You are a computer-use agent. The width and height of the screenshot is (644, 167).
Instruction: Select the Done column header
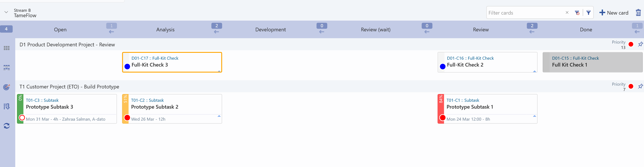pyautogui.click(x=586, y=29)
